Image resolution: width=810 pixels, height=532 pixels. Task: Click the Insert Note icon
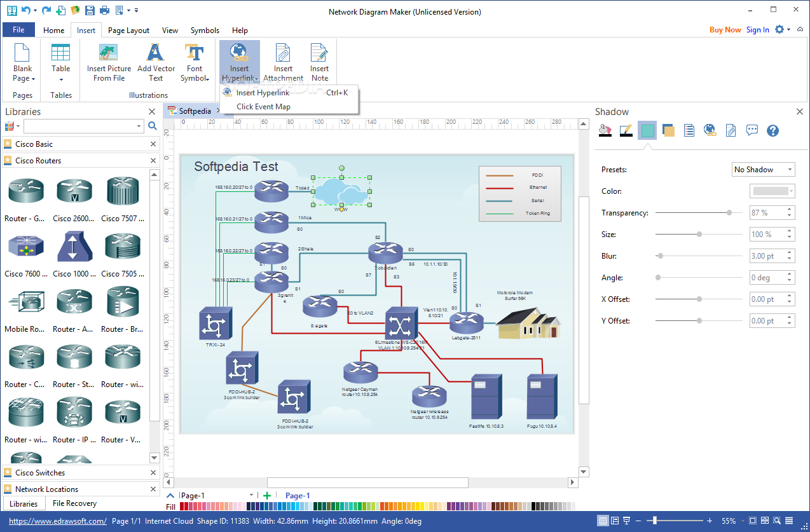(319, 52)
